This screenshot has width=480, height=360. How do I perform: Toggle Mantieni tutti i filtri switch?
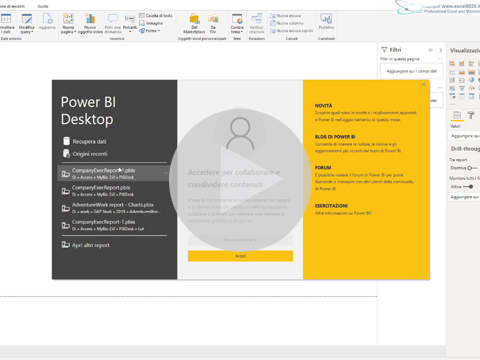coord(468,187)
